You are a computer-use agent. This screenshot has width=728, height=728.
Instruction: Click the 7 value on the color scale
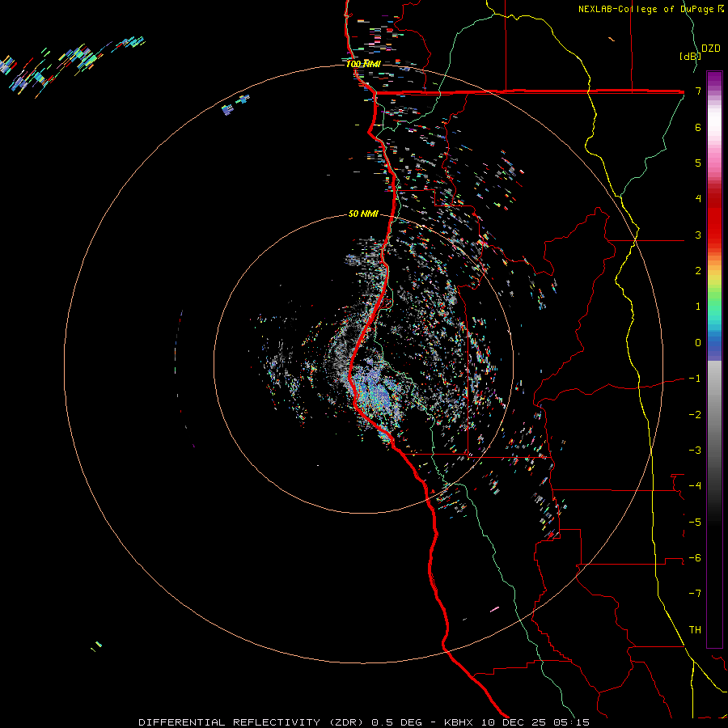[x=698, y=91]
